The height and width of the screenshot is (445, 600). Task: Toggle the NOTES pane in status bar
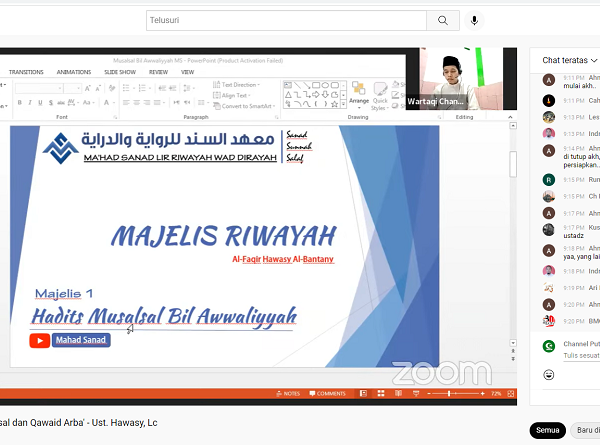point(288,393)
